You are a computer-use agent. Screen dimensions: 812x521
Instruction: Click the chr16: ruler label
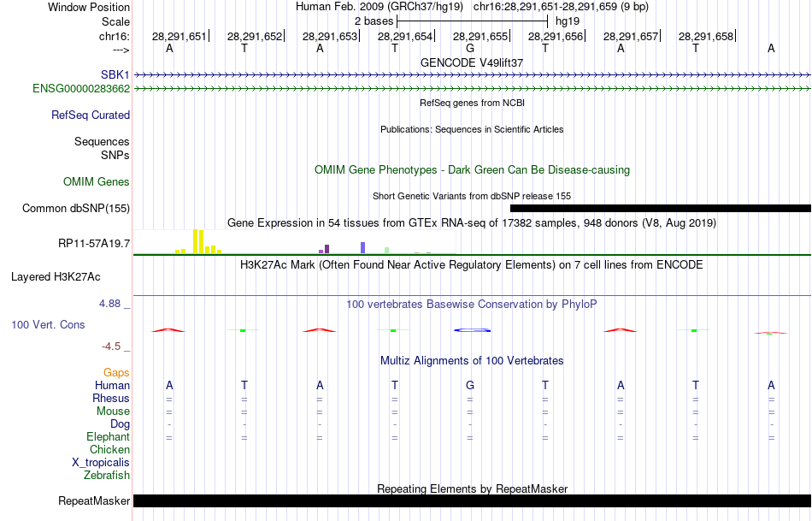(115, 36)
